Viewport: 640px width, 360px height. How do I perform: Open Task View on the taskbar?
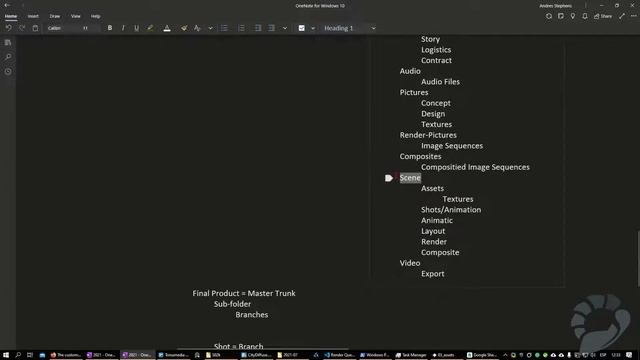click(30, 355)
